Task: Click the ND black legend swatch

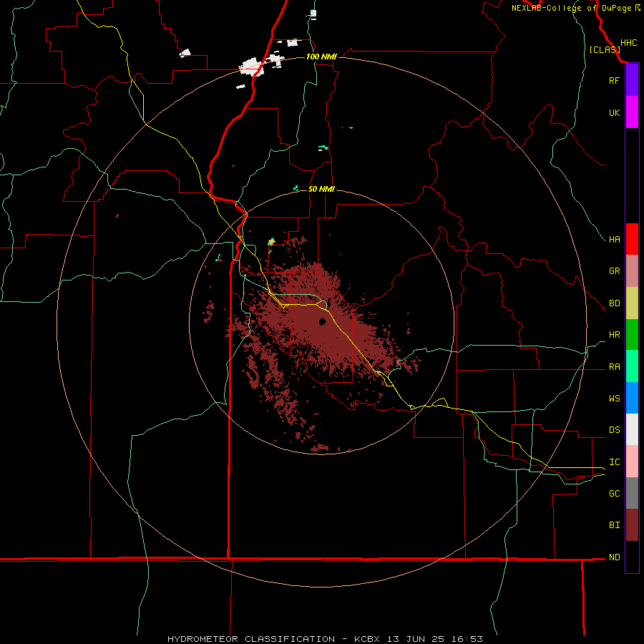Action: pyautogui.click(x=632, y=557)
